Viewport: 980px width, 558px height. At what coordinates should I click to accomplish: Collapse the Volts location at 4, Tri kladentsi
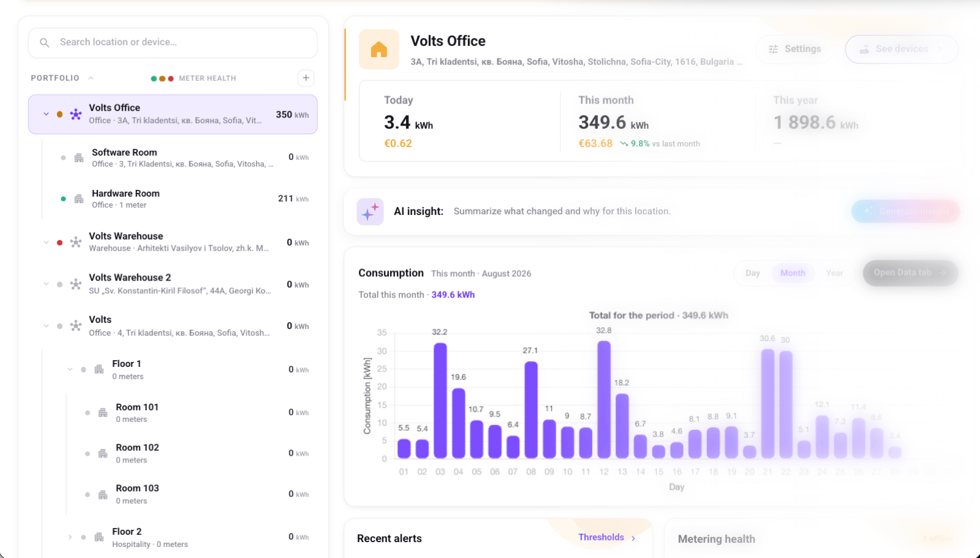point(46,326)
